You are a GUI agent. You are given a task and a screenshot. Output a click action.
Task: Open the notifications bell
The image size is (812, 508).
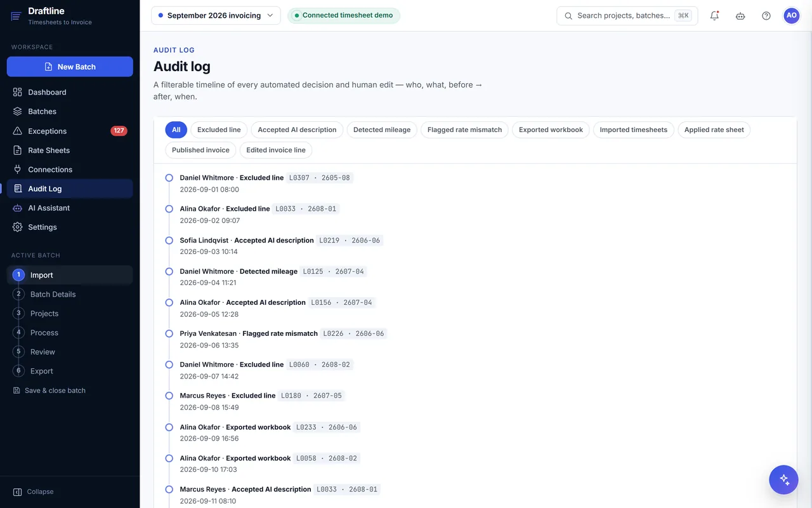click(714, 16)
